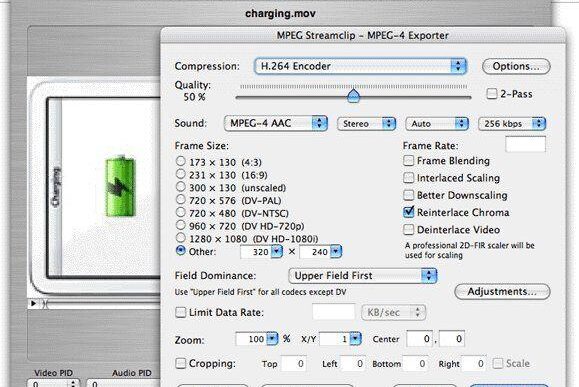Enable the Scale checkbox
This screenshot has height=387, width=579.
pyautogui.click(x=498, y=363)
